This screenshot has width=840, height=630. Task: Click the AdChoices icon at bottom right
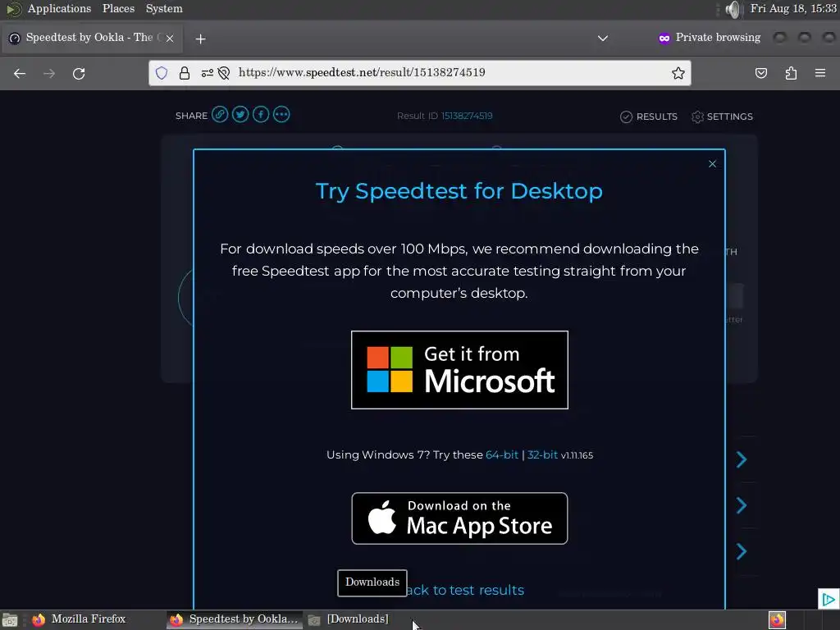click(x=829, y=599)
